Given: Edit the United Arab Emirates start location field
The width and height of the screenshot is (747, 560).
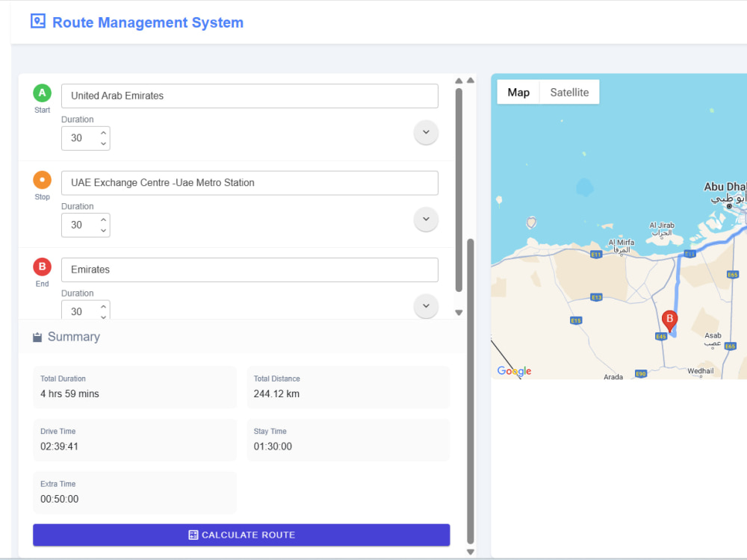Looking at the screenshot, I should [249, 96].
